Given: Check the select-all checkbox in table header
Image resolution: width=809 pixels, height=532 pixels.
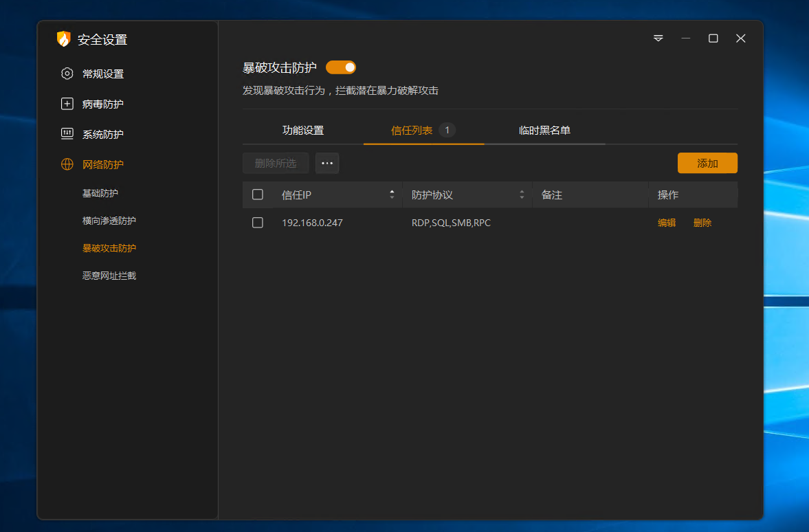Looking at the screenshot, I should 258,195.
